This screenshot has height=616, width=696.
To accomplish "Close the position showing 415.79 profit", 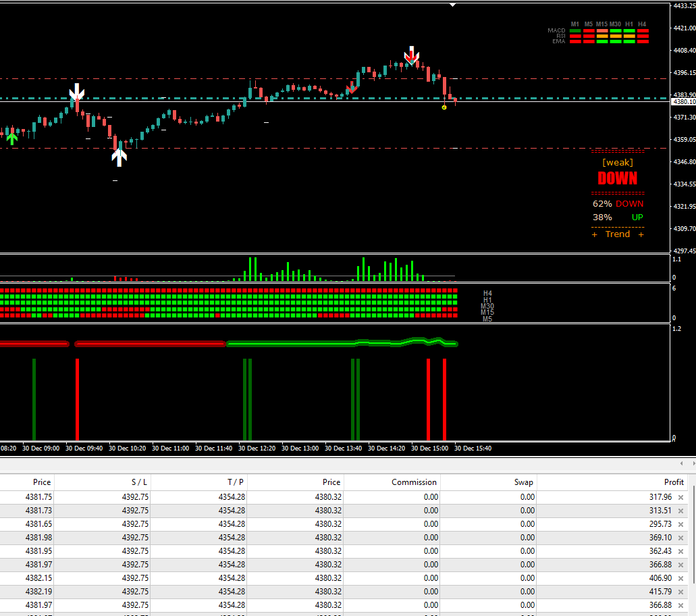I will coord(680,592).
